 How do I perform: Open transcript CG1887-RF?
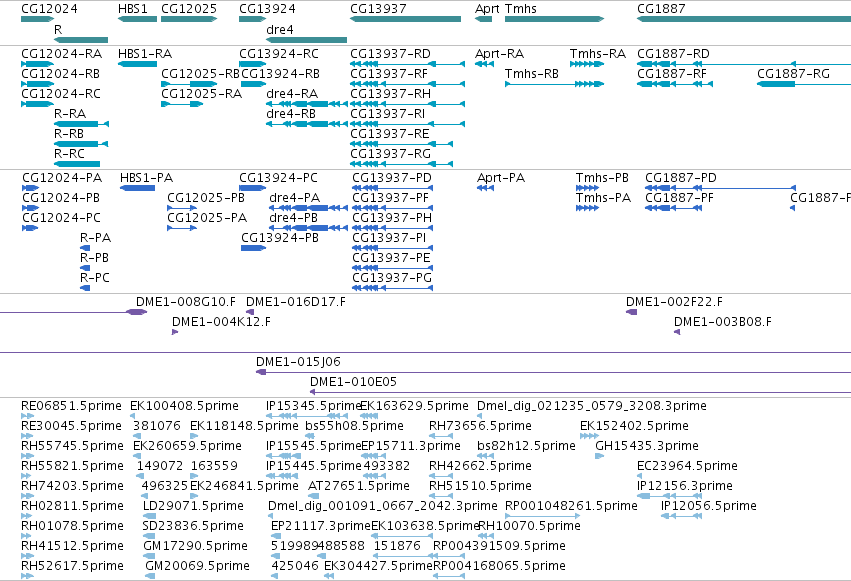pos(672,74)
